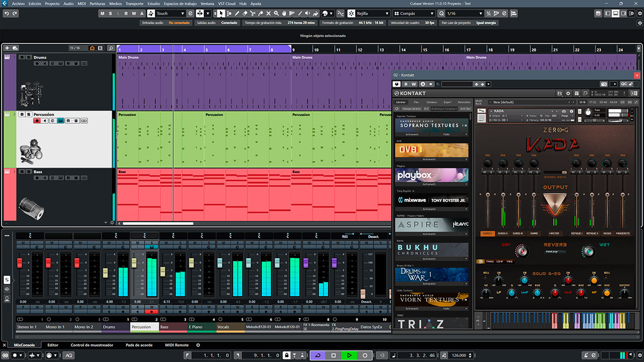The image size is (644, 362).
Task: Mute the Drums track
Action: (21, 57)
